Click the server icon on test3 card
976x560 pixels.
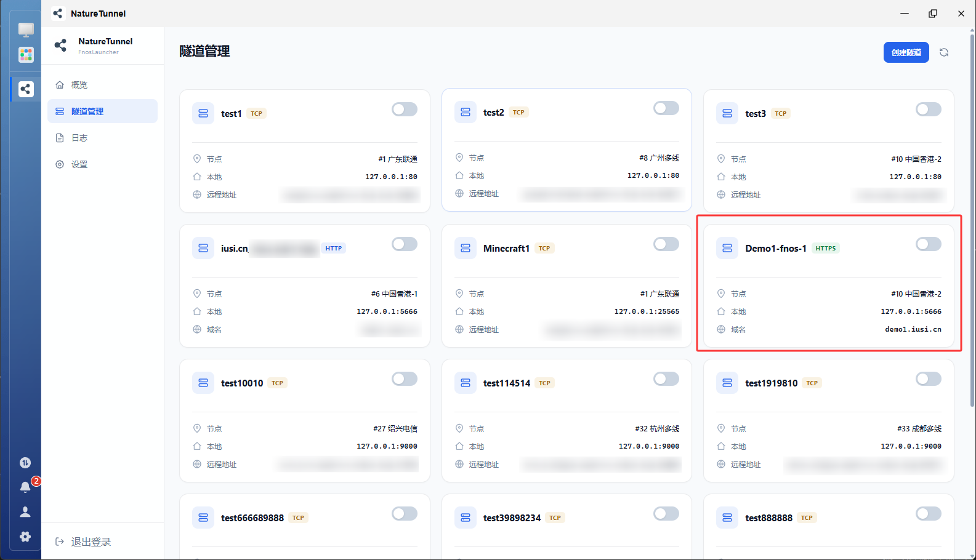[727, 113]
